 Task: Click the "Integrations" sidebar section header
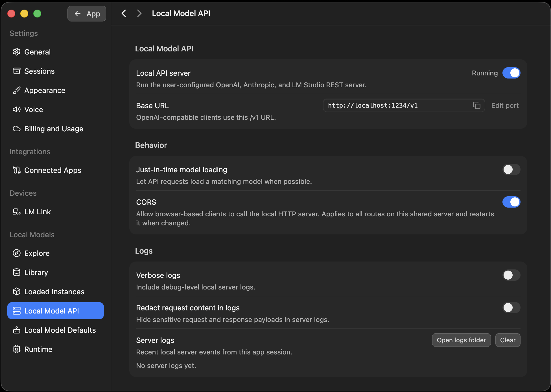pyautogui.click(x=30, y=152)
